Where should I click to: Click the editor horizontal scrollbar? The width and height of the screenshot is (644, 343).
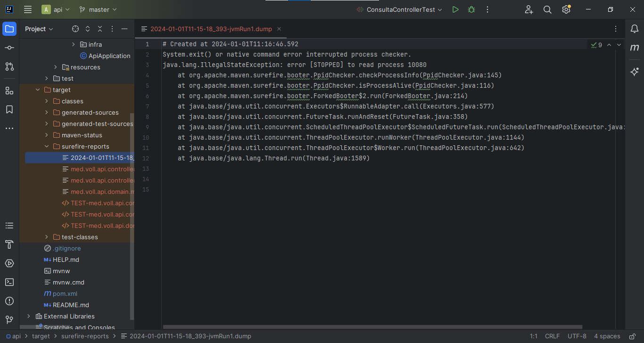(x=372, y=326)
